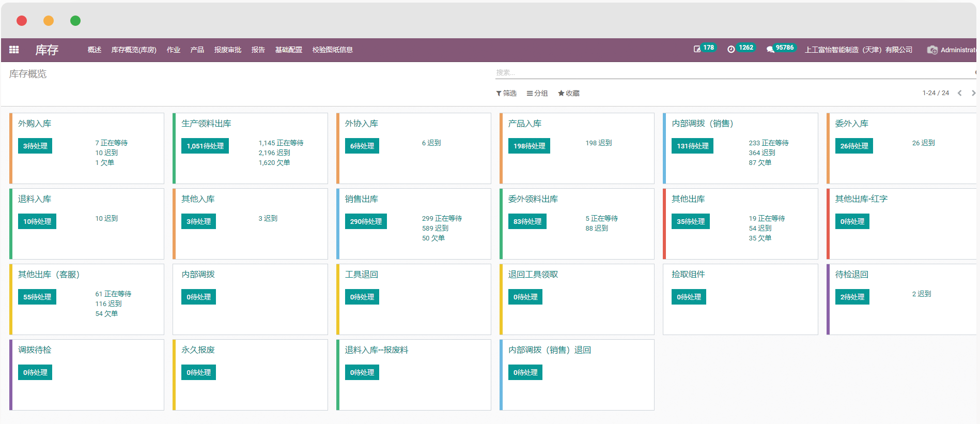Screen dimensions: 980x424
Task: Expand the 分组 group-by dropdown
Action: click(x=537, y=93)
